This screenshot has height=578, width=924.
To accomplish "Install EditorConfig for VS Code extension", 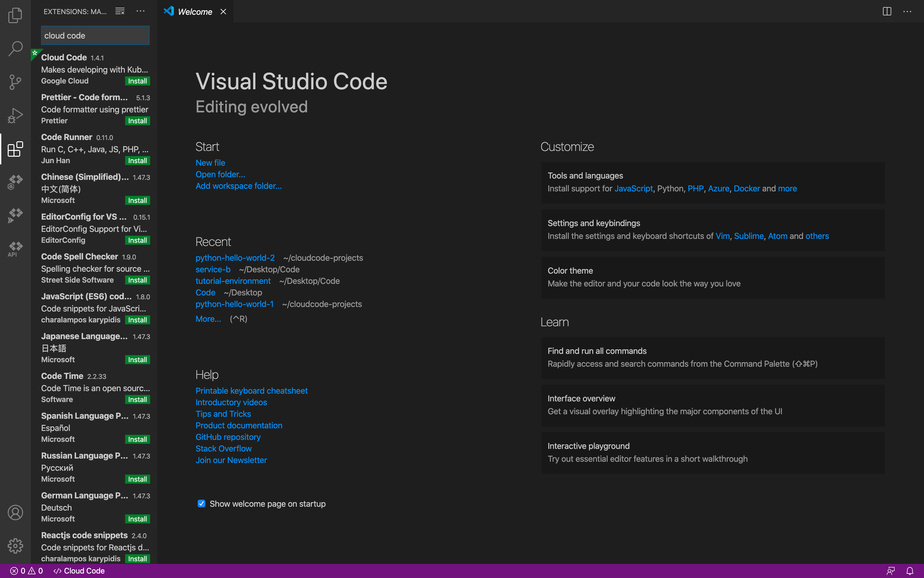I will 137,240.
